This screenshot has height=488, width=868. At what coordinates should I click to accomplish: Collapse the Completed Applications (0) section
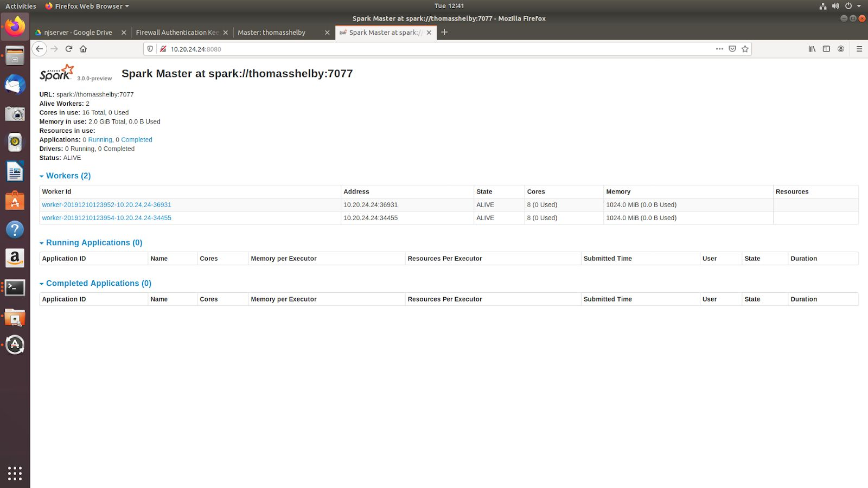(95, 283)
